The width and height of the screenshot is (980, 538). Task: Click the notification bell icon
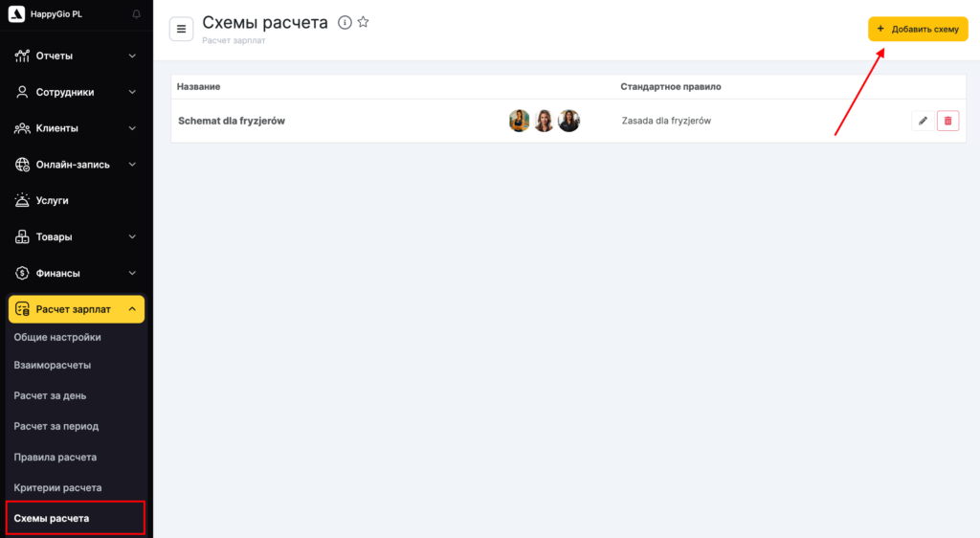point(136,14)
